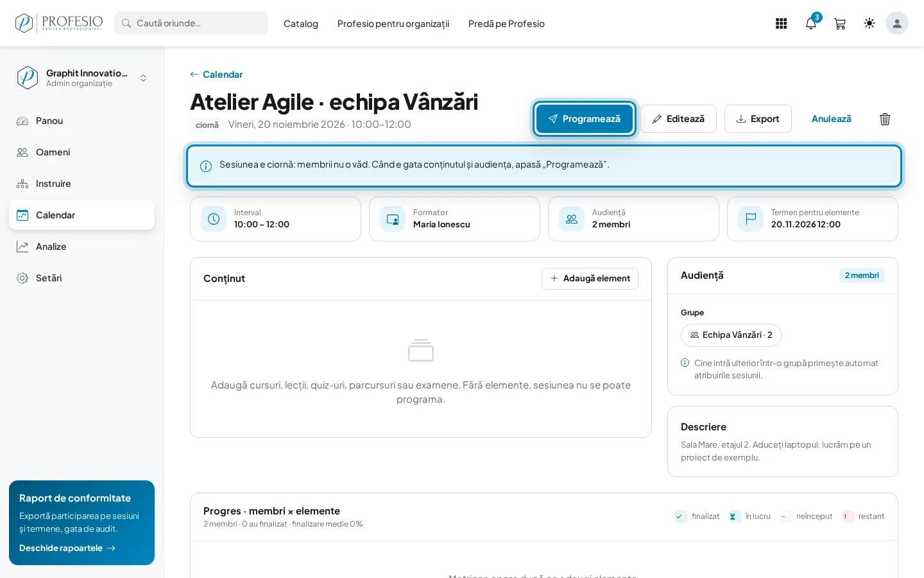Click the Graphit Innovation organization logo
This screenshot has width=924, height=578.
click(x=28, y=78)
